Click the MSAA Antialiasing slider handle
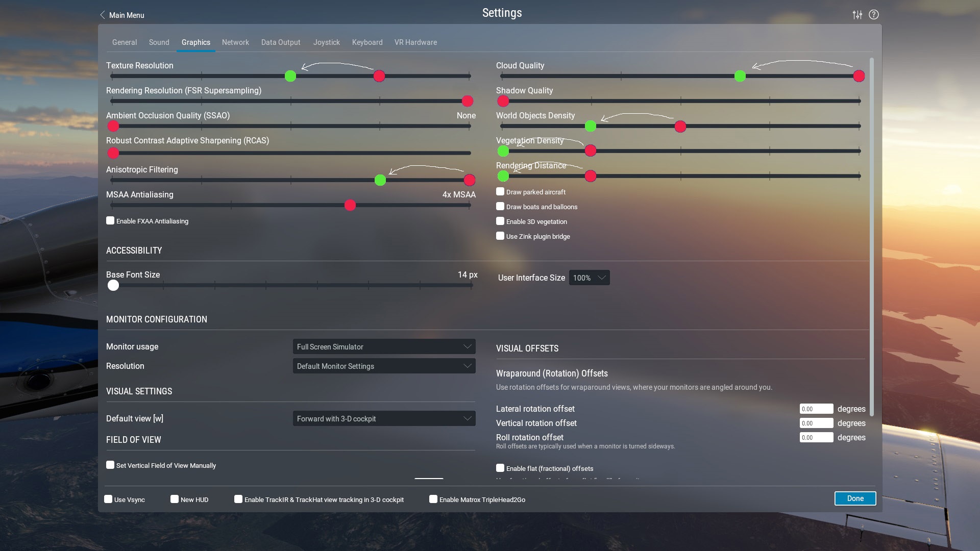The image size is (980, 551). [350, 205]
